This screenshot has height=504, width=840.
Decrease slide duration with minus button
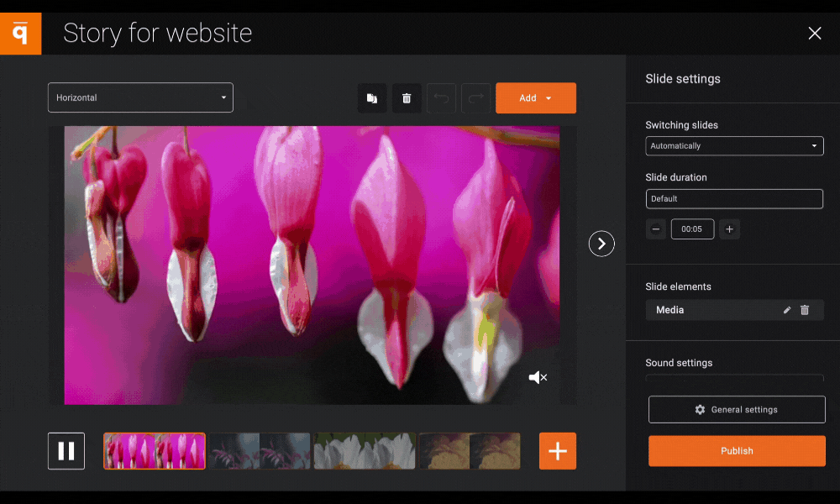coord(656,229)
